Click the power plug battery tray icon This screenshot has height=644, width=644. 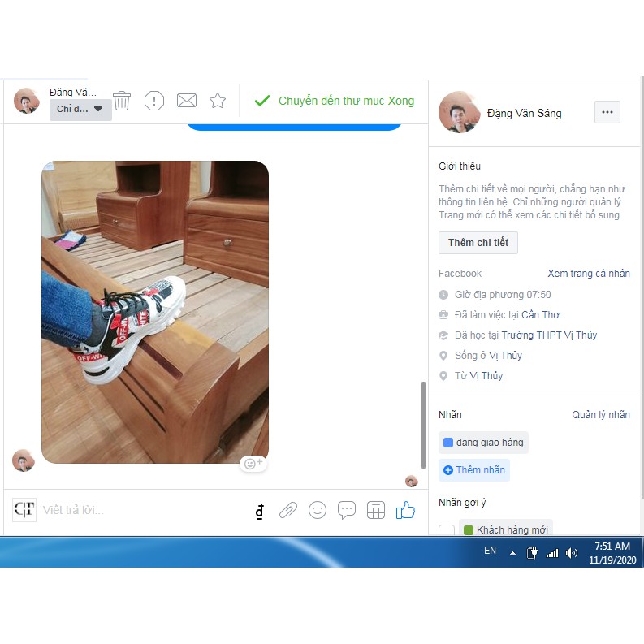532,553
